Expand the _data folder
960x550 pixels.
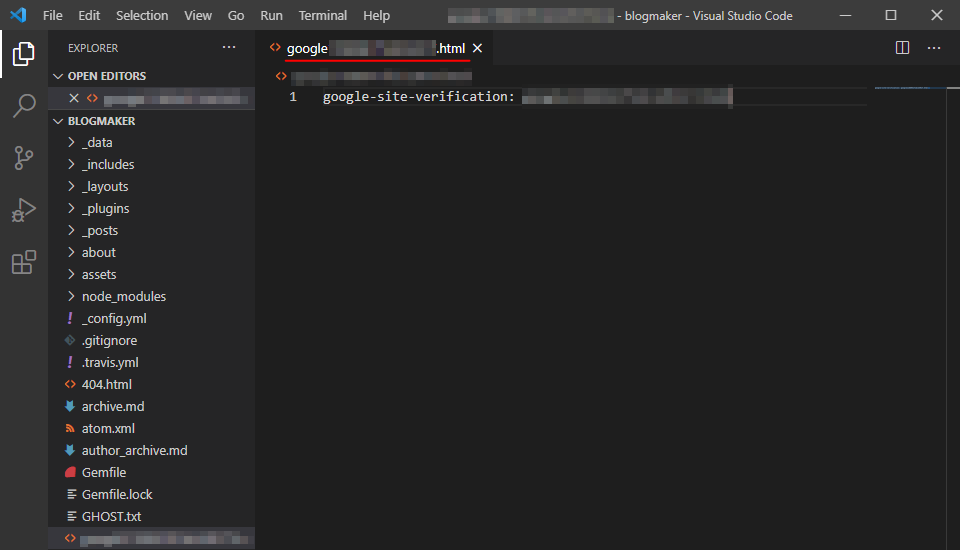71,142
